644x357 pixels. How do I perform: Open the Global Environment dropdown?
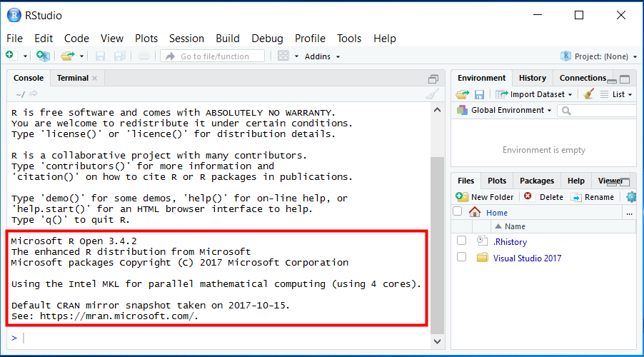pyautogui.click(x=504, y=110)
